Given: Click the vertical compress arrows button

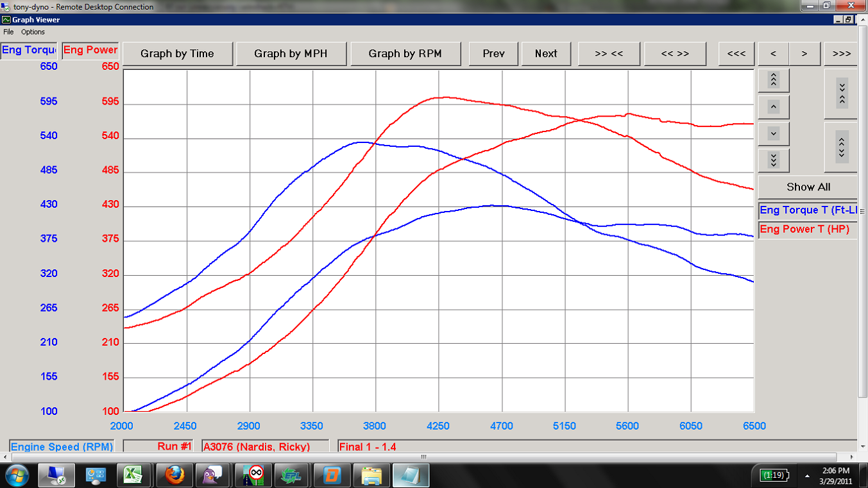Looking at the screenshot, I should click(x=842, y=94).
